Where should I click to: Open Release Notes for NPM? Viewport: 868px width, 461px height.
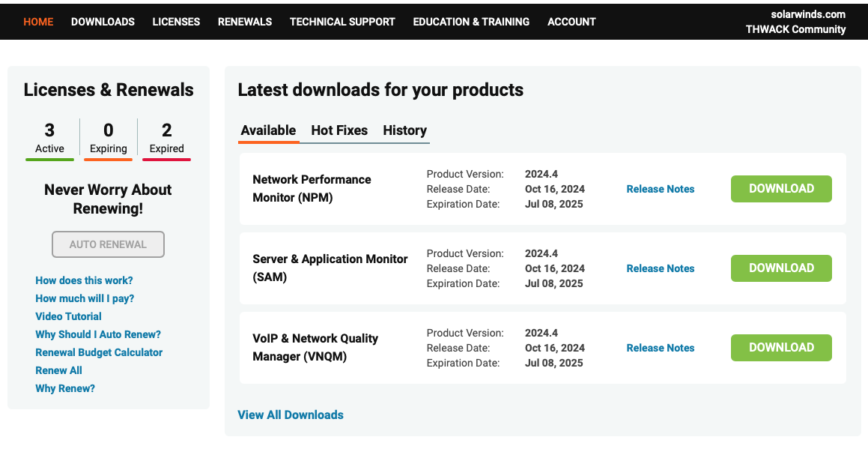coord(660,189)
